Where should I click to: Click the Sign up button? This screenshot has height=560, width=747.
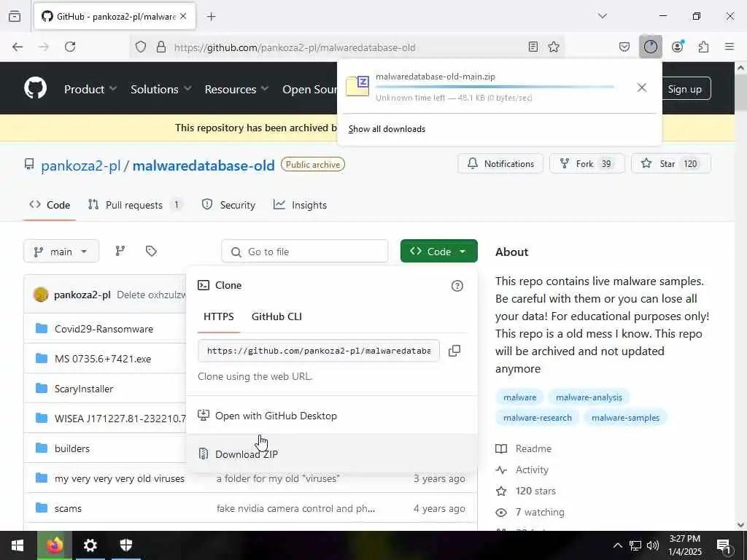[684, 89]
